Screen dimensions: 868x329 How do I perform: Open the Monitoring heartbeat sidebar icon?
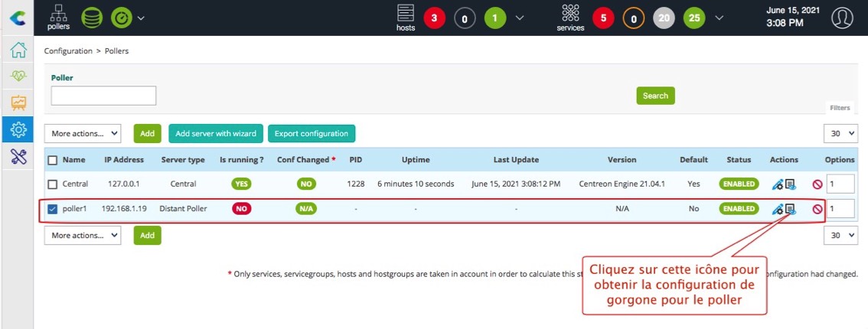[18, 77]
